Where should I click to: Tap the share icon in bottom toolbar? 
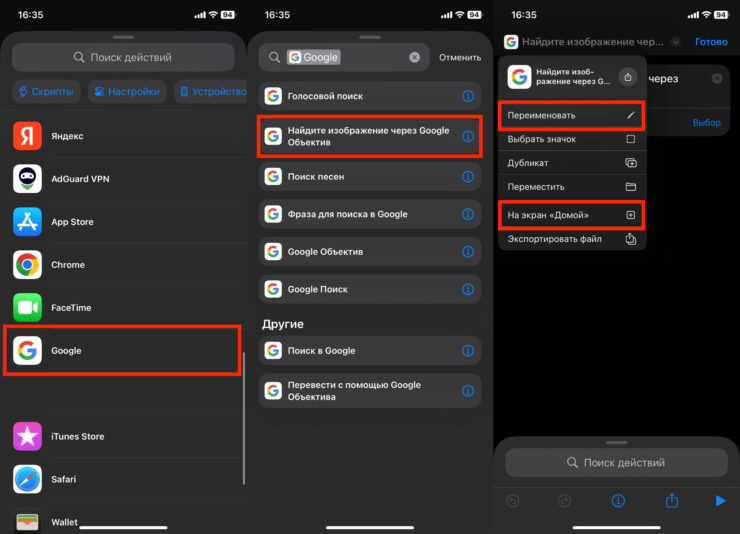click(672, 501)
